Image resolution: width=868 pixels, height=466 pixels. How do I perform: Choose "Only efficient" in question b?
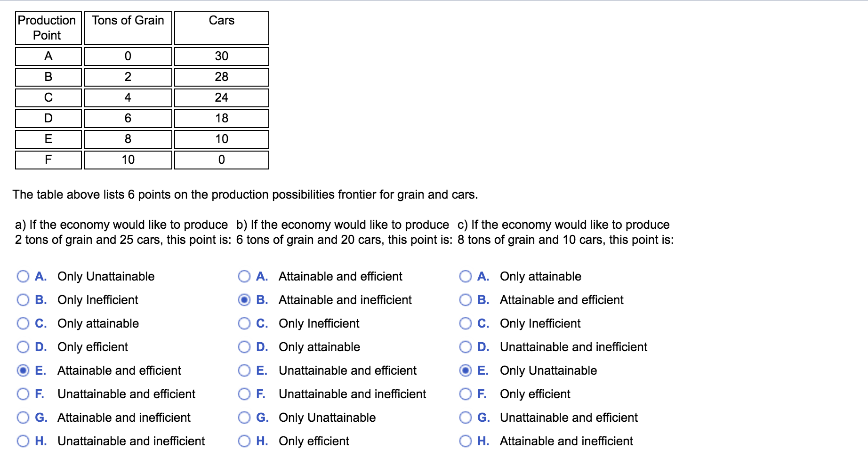coord(244,441)
